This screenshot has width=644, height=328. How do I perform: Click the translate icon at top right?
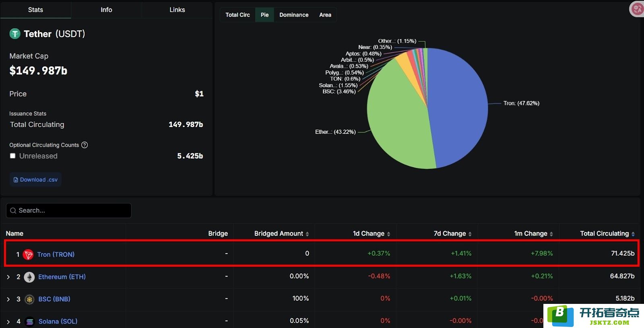tap(637, 9)
